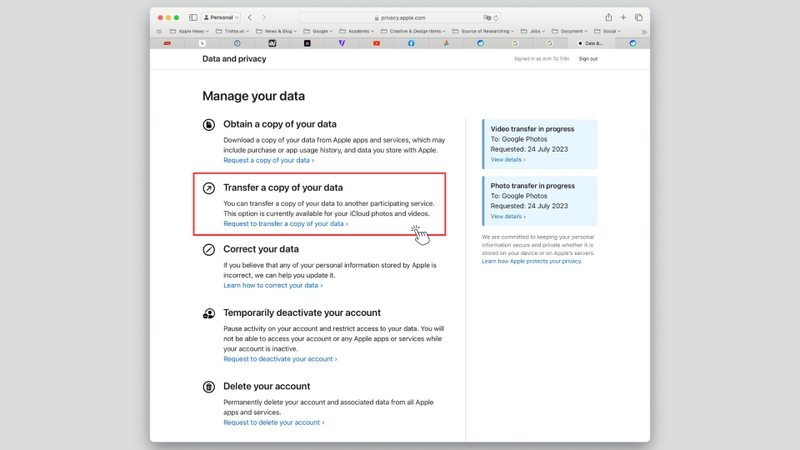Click Request to delete your account link
Image resolution: width=800 pixels, height=450 pixels.
273,422
